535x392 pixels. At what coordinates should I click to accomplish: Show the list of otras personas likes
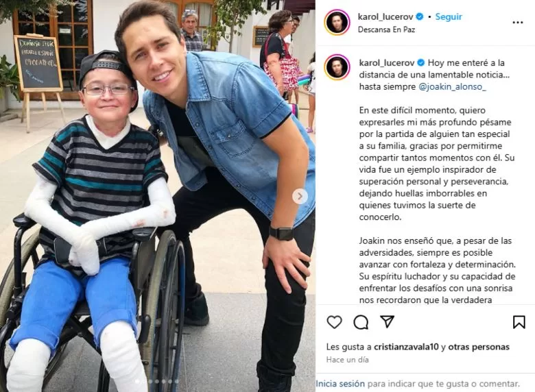pos(479,347)
